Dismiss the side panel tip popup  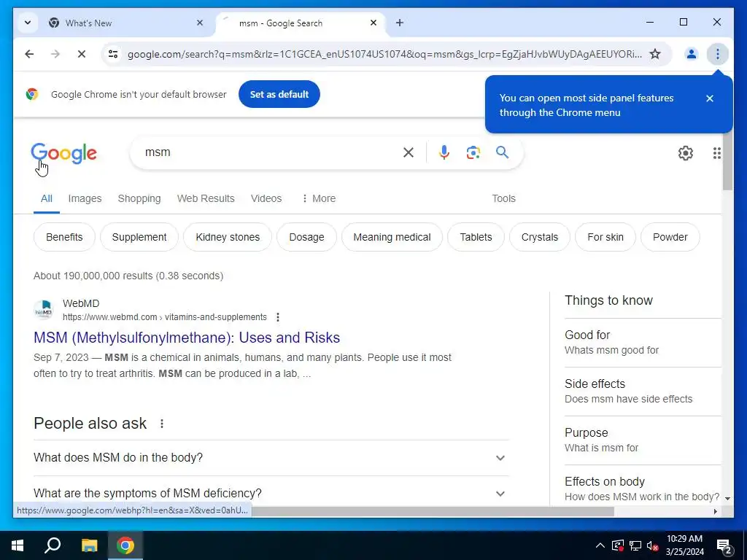pyautogui.click(x=710, y=98)
